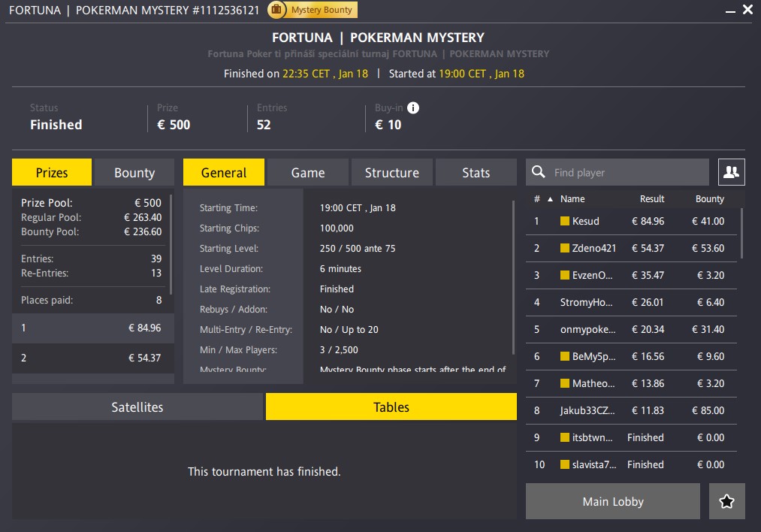The image size is (761, 532).
Task: Click the yellow flag next to Kesud
Action: click(565, 222)
